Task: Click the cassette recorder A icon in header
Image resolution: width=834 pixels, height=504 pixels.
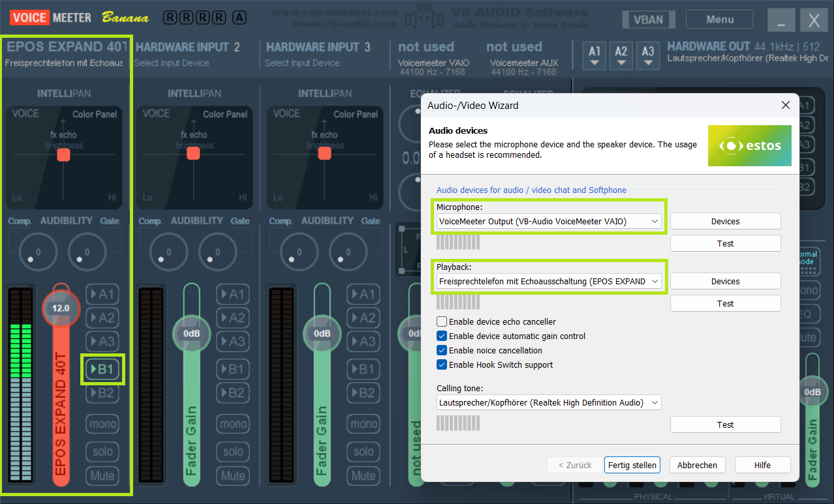Action: [239, 18]
